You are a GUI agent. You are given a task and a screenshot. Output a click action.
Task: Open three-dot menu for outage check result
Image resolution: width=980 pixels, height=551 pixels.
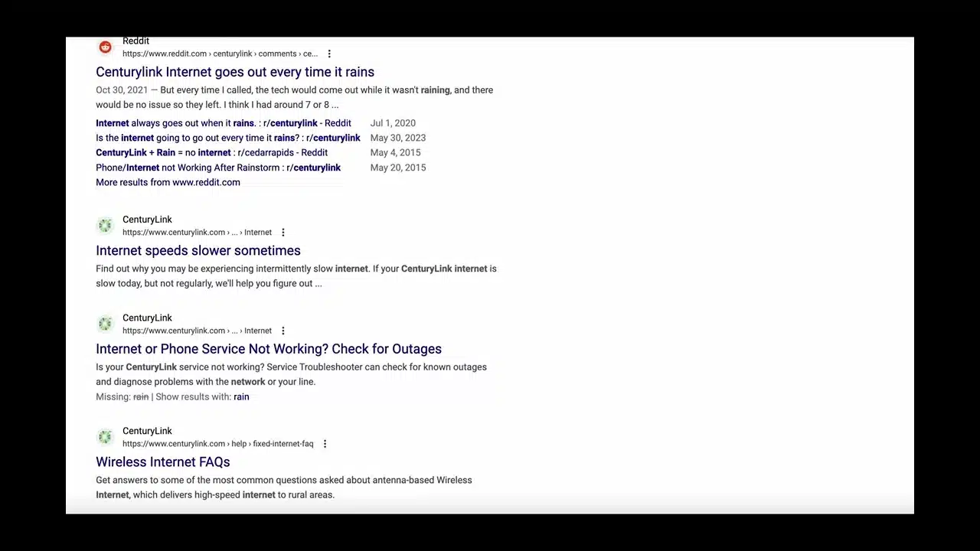click(x=283, y=331)
